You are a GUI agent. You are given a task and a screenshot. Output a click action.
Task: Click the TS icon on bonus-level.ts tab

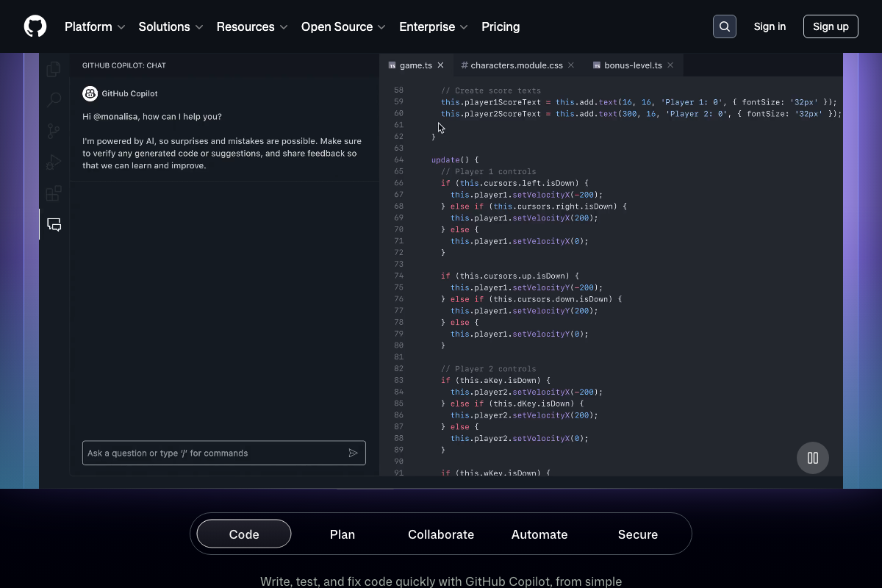coord(597,65)
